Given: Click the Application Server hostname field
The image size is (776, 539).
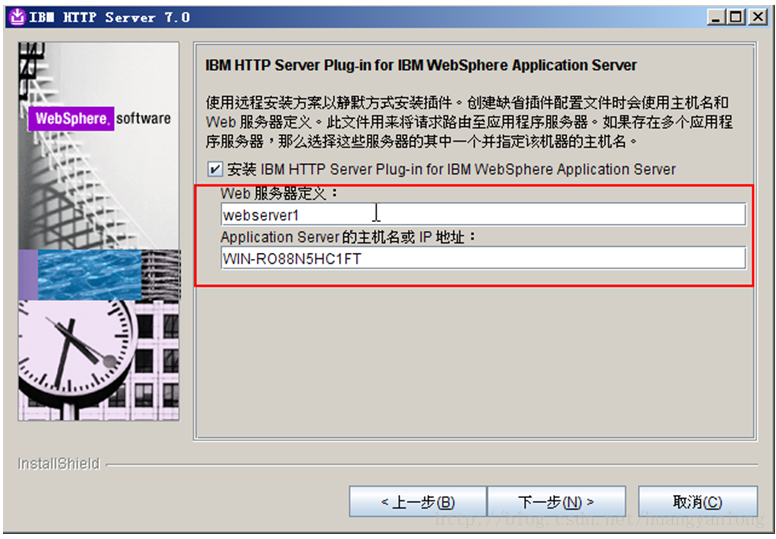Looking at the screenshot, I should coord(483,258).
